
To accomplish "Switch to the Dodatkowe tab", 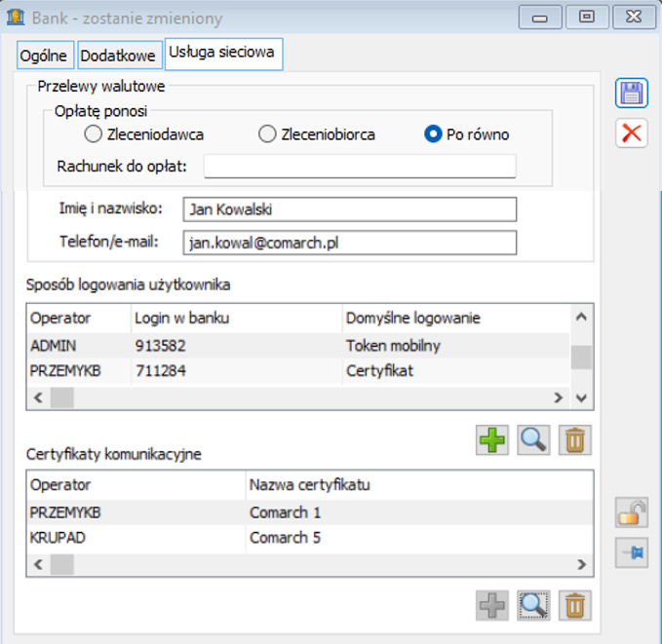I will tap(120, 56).
